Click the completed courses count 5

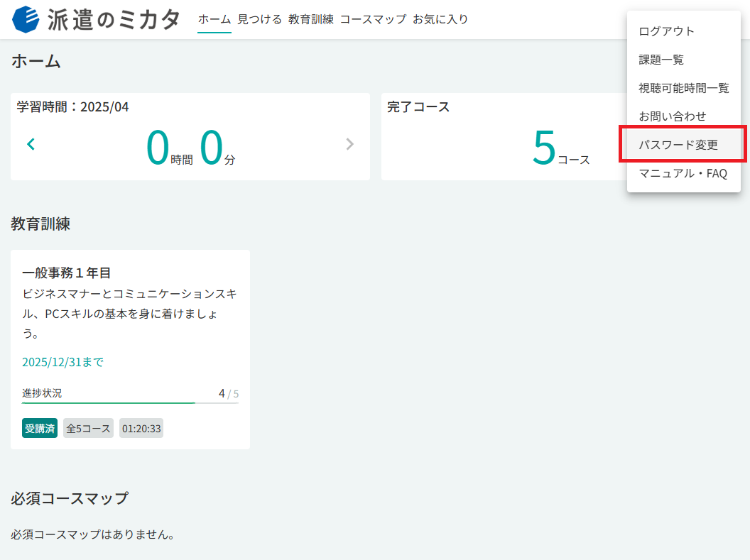point(544,147)
